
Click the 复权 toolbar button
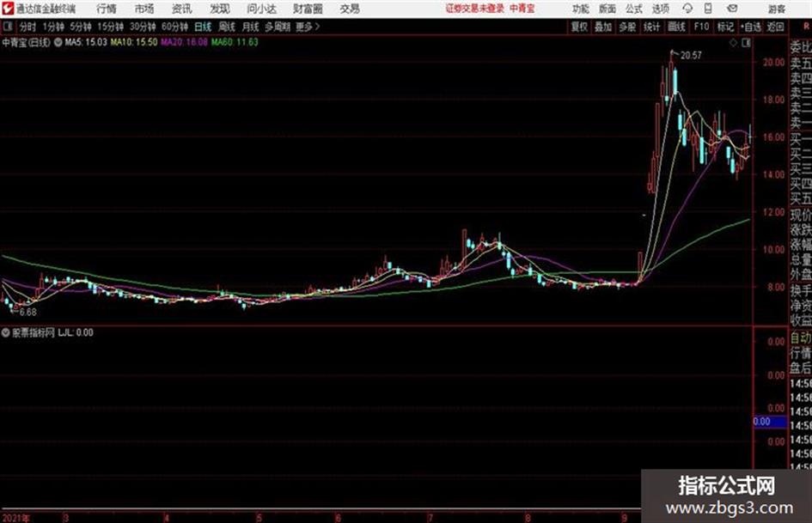(579, 27)
